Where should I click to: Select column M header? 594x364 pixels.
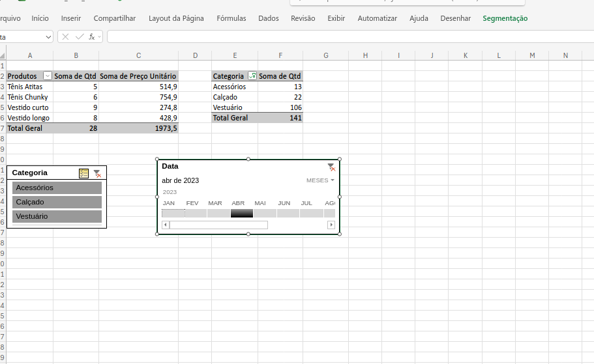(x=532, y=55)
